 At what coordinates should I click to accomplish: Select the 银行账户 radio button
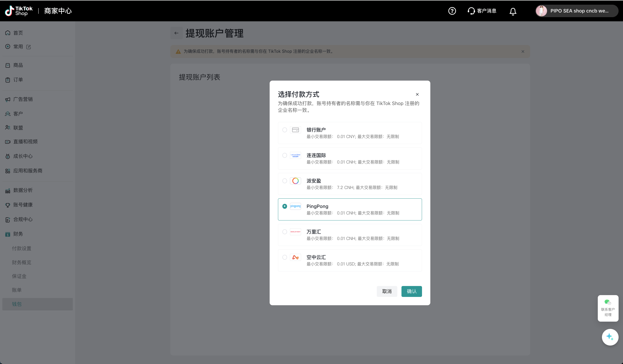tap(285, 130)
